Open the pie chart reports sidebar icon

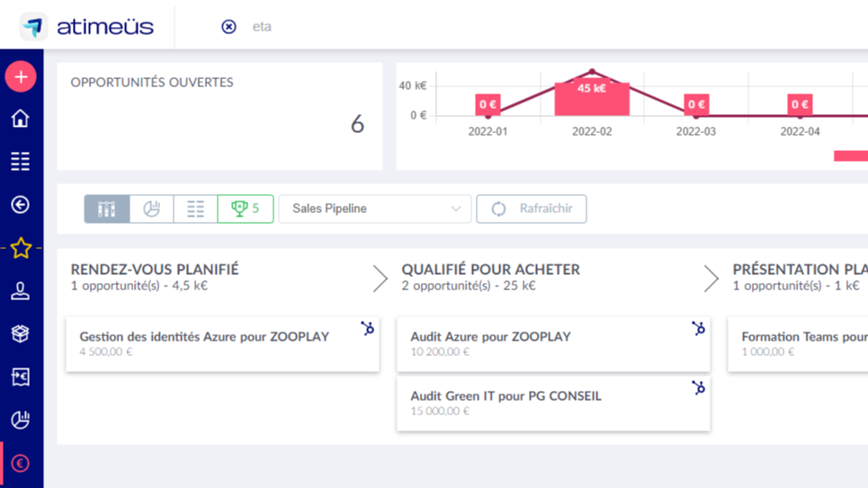[x=21, y=420]
